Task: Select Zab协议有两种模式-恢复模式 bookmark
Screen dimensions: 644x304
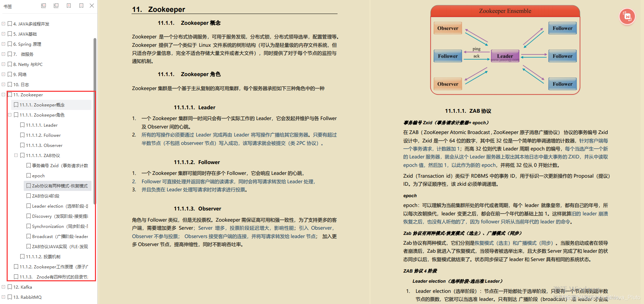Action: click(x=60, y=186)
